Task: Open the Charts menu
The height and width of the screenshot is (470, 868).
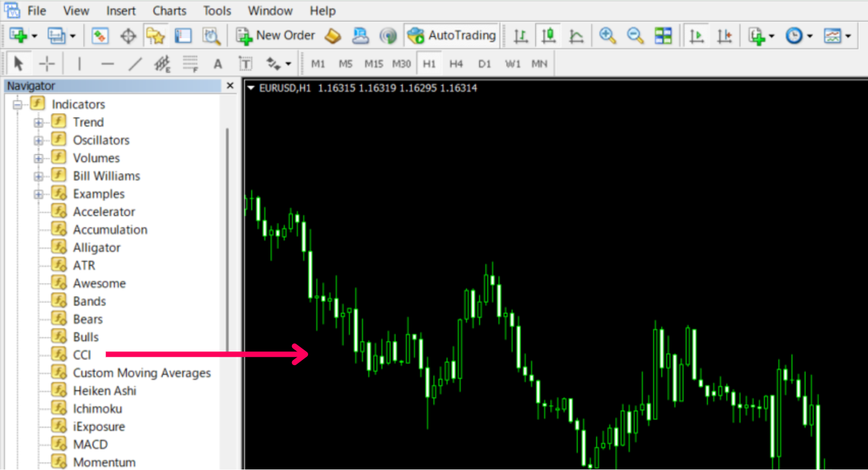Action: [x=169, y=11]
